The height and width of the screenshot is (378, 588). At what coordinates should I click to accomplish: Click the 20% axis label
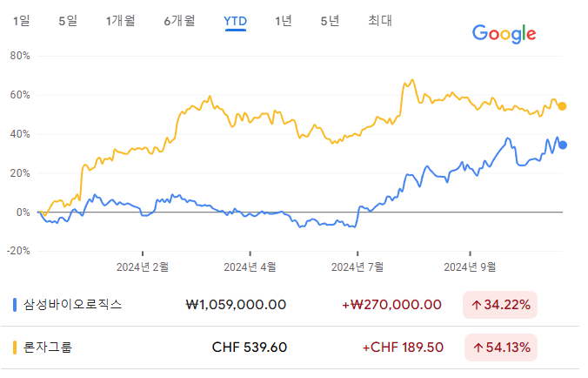[20, 173]
